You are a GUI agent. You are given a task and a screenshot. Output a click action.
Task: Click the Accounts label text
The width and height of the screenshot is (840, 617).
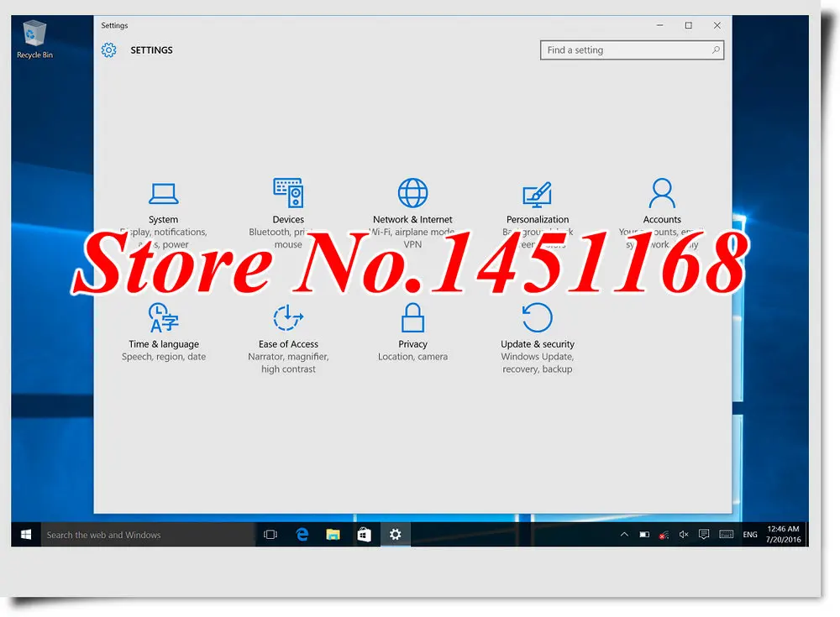pyautogui.click(x=662, y=220)
